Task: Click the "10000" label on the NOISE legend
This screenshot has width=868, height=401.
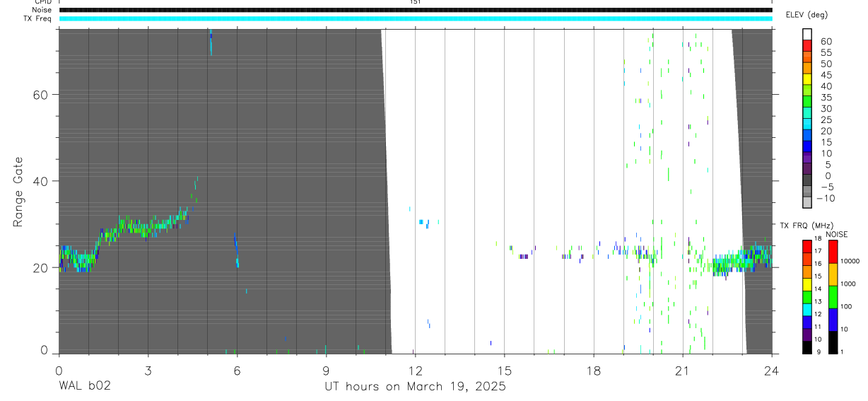Action: pos(850,262)
